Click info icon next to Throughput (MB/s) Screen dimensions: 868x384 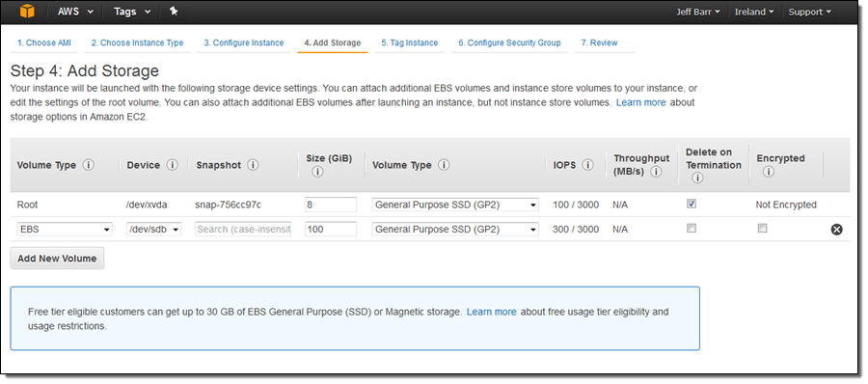(656, 172)
